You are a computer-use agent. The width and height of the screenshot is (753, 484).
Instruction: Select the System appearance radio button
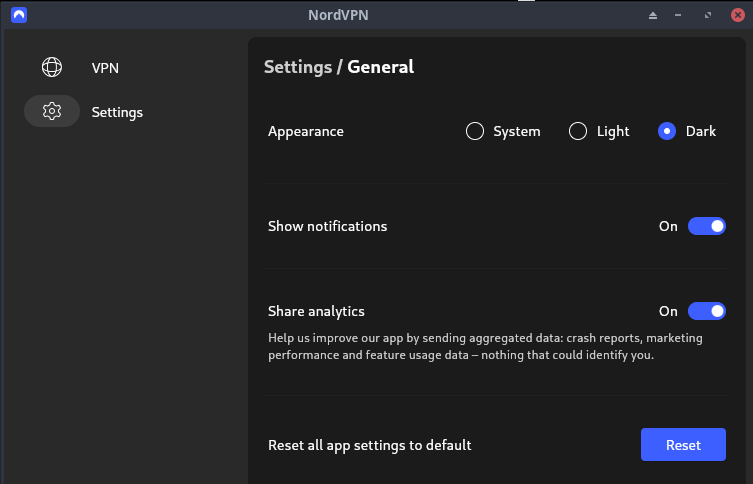(475, 131)
